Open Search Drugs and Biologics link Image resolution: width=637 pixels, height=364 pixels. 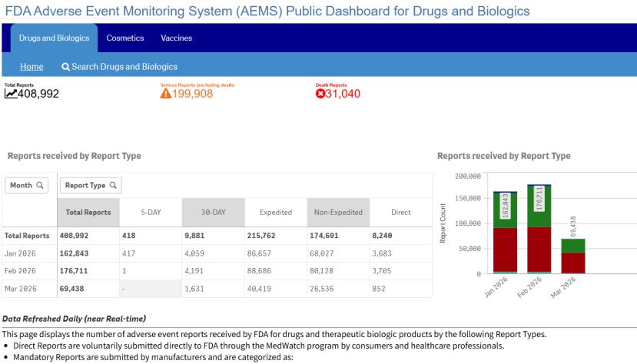click(124, 67)
